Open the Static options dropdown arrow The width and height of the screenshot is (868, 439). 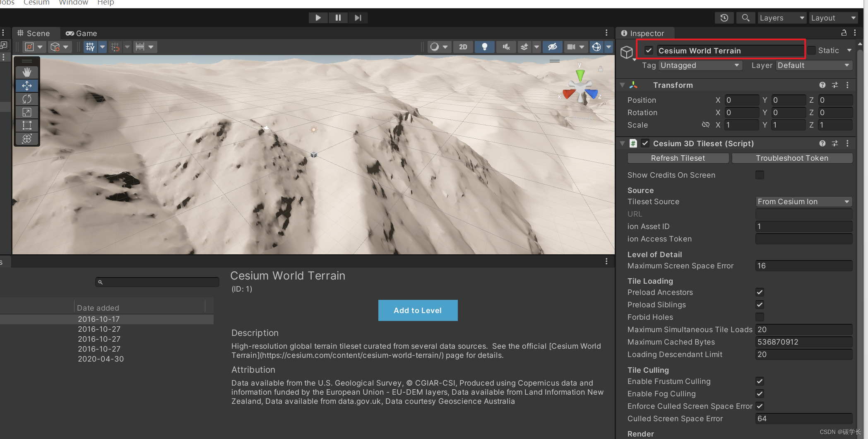click(x=849, y=50)
